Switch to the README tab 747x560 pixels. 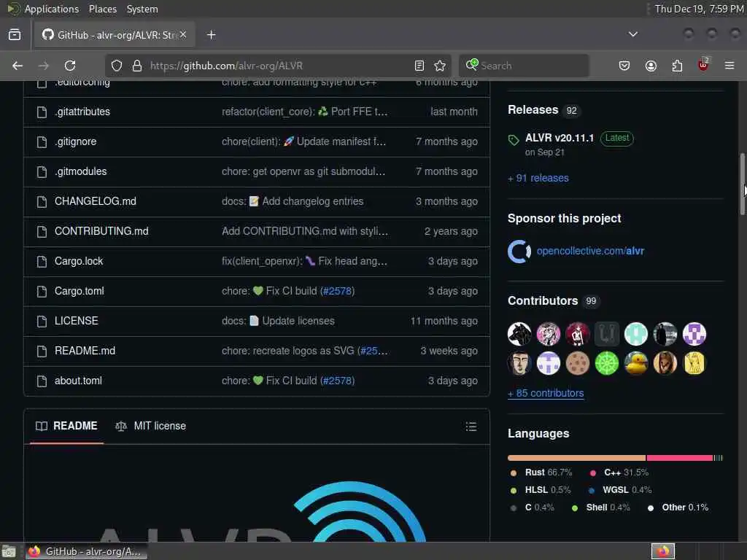(66, 426)
